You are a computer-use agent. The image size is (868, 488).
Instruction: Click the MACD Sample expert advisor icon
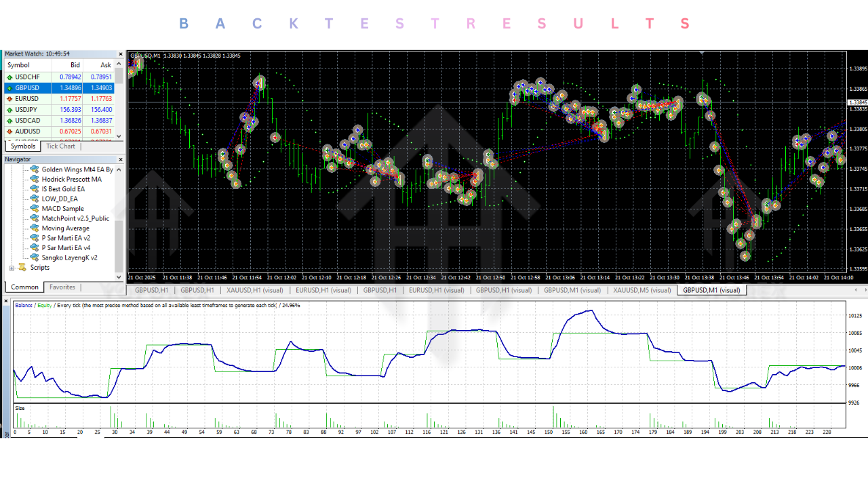click(x=34, y=209)
